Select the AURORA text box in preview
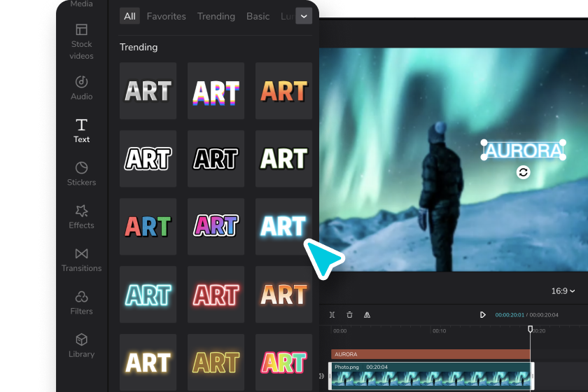The width and height of the screenshot is (588, 392). [x=524, y=150]
